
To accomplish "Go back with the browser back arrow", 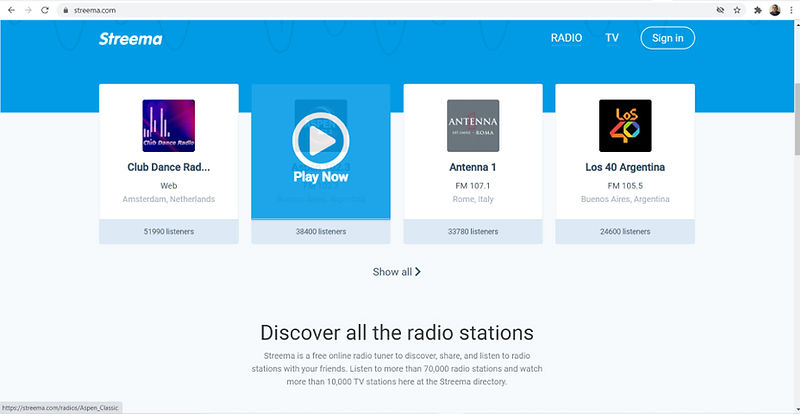I will point(11,10).
